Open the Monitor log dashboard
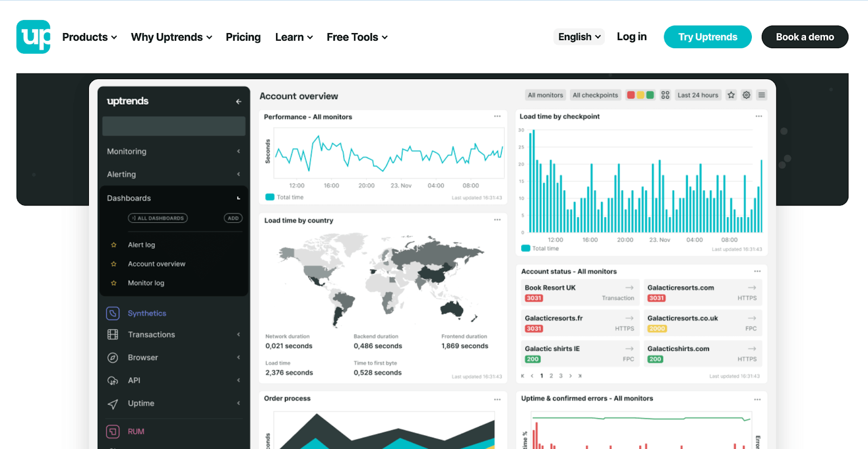The image size is (868, 449). [146, 283]
